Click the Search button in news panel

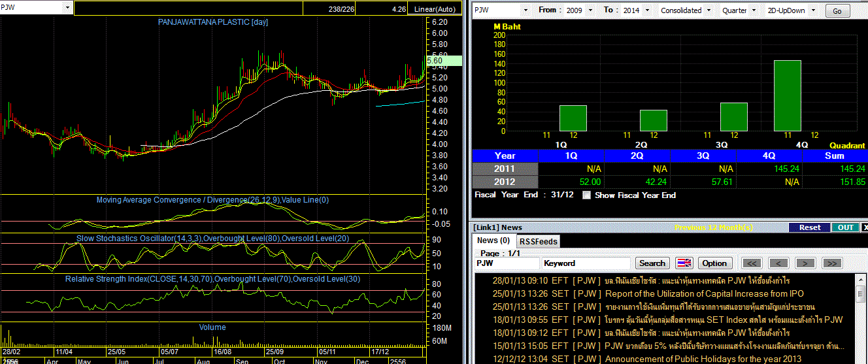pos(652,263)
